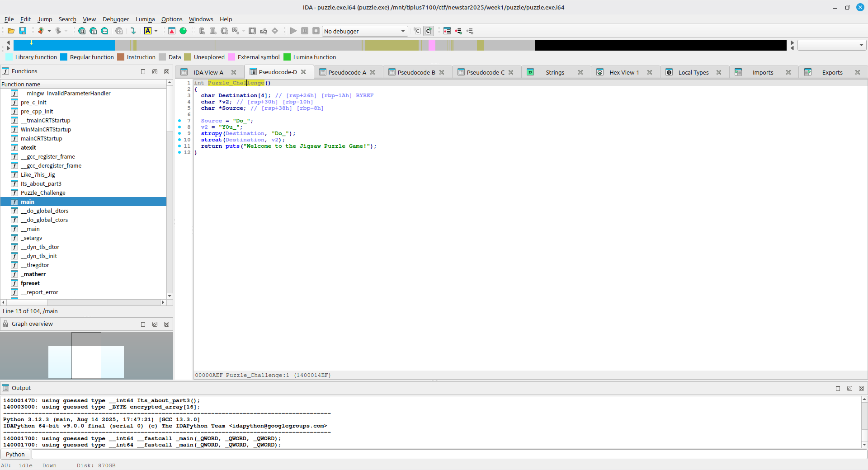Select Puzzle_Challenge in the Functions list
This screenshot has height=470, width=868.
coord(43,193)
